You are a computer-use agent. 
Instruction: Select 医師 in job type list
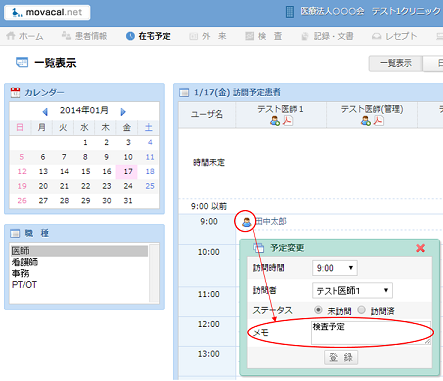[79, 251]
